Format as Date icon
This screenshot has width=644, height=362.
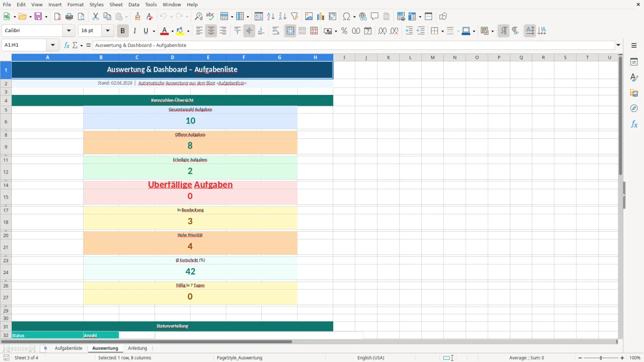368,31
